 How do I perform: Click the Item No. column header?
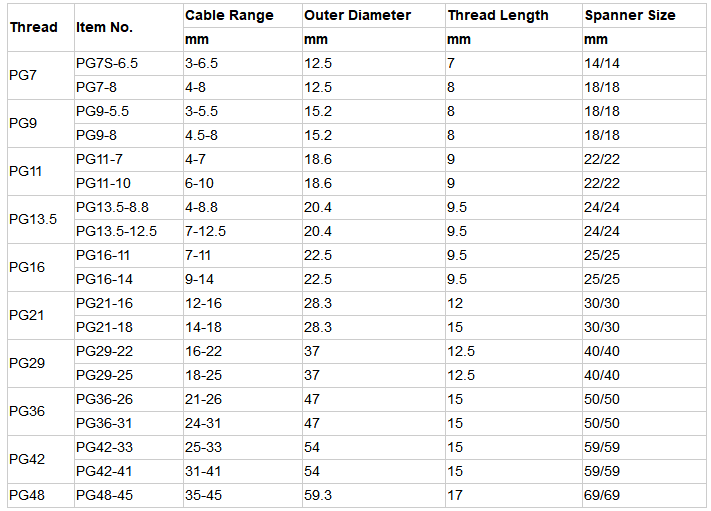point(104,27)
